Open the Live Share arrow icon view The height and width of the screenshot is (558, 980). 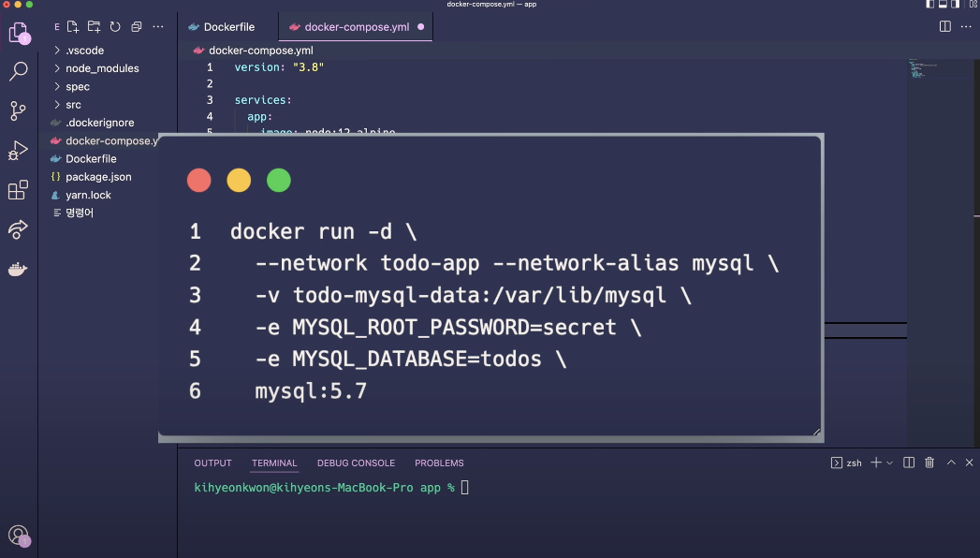pos(19,229)
